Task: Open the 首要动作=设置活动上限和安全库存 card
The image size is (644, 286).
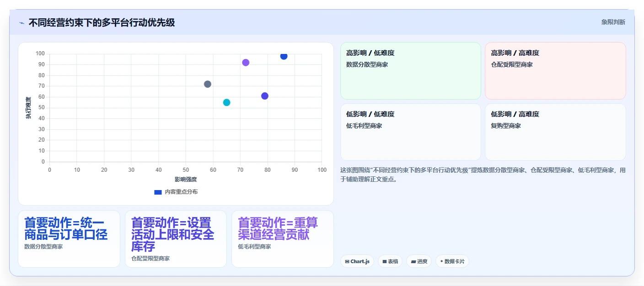Action: click(176, 239)
